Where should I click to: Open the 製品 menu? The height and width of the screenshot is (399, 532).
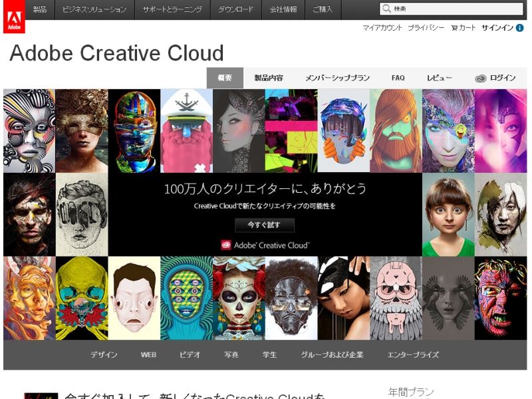pos(40,9)
